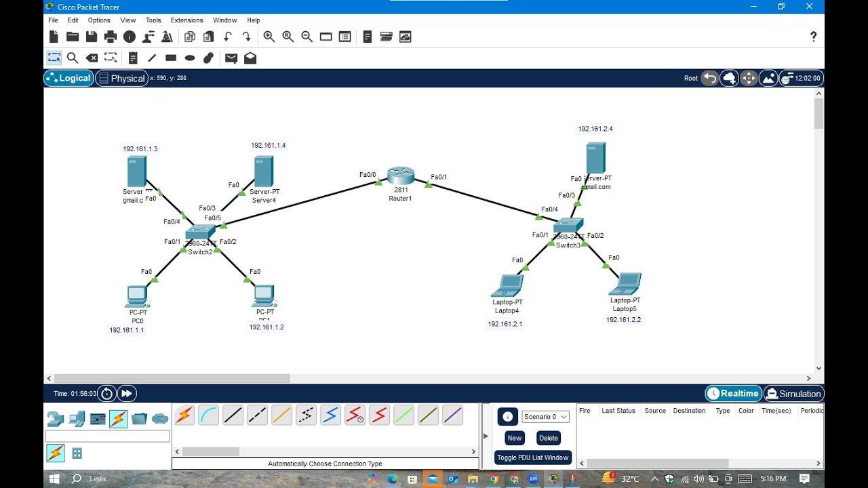868x488 pixels.
Task: Launch the Activity Wizard icon
Action: click(x=148, y=37)
